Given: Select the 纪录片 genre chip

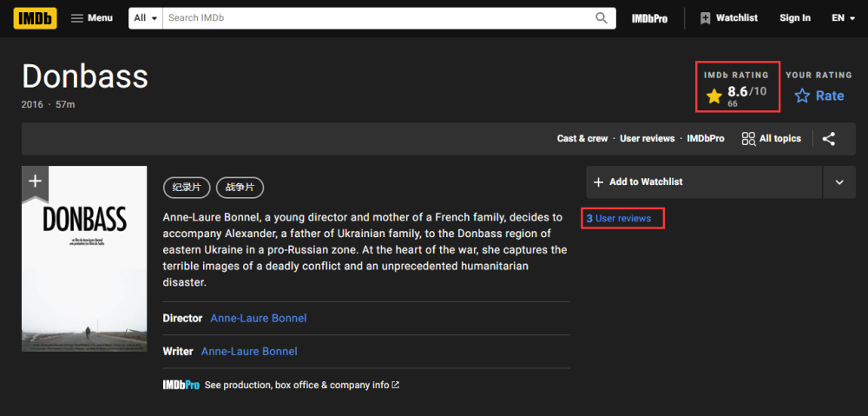Looking at the screenshot, I should tap(187, 188).
